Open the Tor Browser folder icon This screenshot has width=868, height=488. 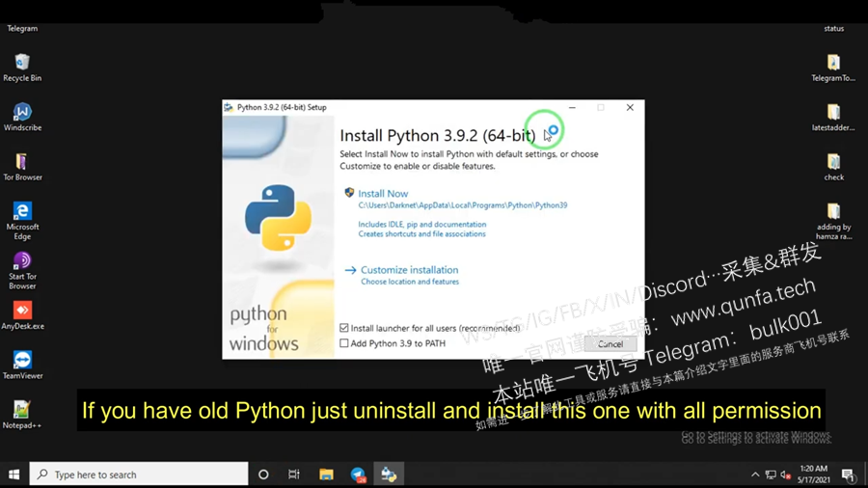(x=22, y=167)
